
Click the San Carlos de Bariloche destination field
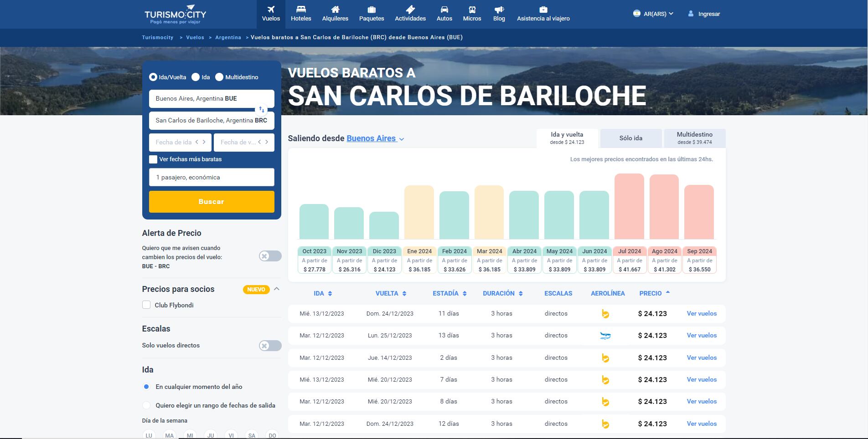[x=212, y=121]
